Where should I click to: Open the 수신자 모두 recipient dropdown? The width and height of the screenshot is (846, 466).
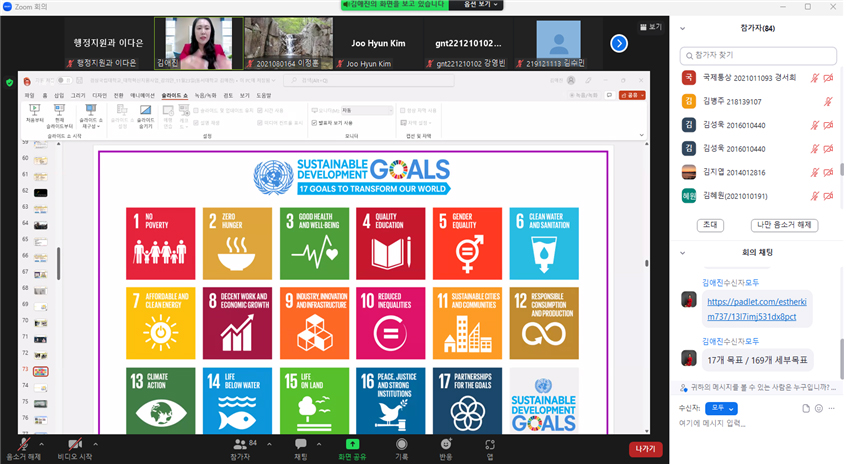721,408
